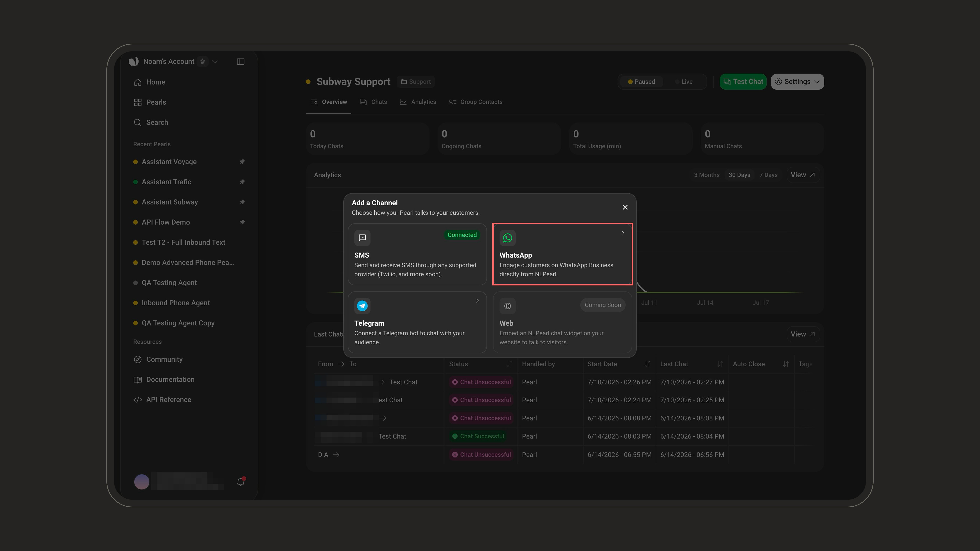The width and height of the screenshot is (980, 551).
Task: Click the Support folder tag
Action: (416, 82)
